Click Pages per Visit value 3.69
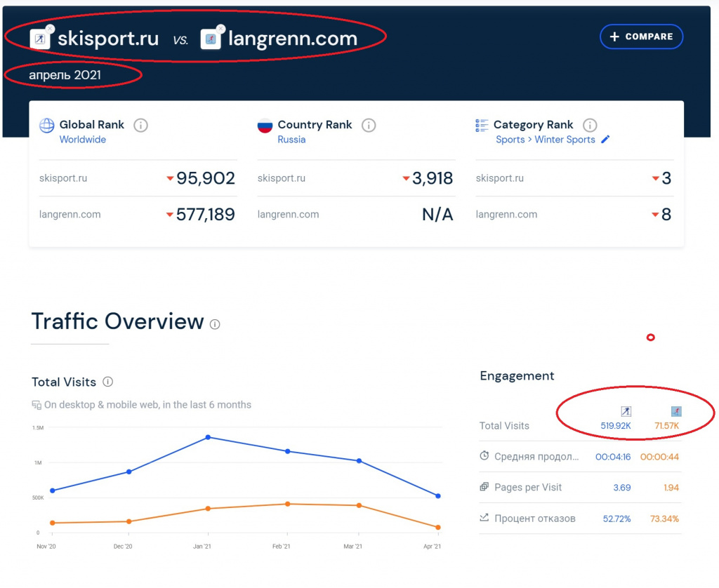Screen dimensions: 719x588 [x=622, y=488]
